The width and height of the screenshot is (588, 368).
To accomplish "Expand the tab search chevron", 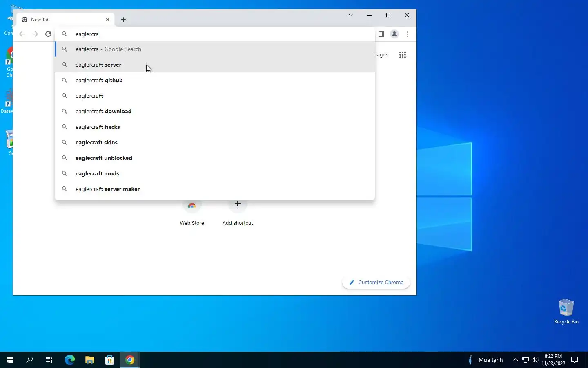I will coord(351,15).
